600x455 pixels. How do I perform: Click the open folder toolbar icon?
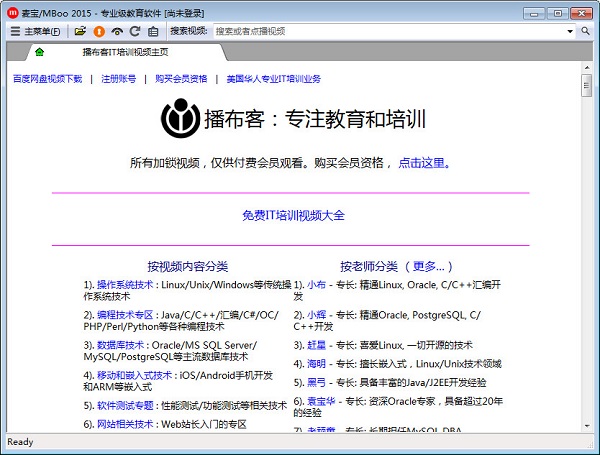(x=80, y=31)
